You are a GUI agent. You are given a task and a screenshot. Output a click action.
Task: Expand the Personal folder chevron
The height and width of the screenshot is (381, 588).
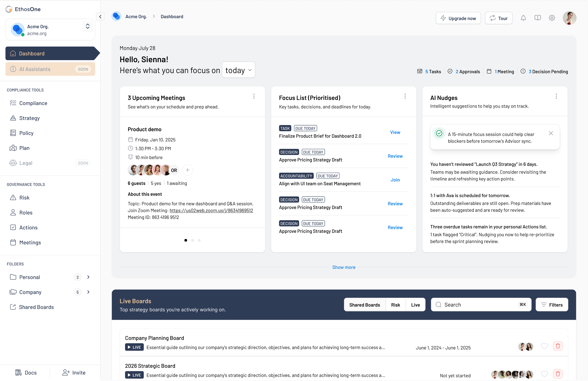point(88,277)
